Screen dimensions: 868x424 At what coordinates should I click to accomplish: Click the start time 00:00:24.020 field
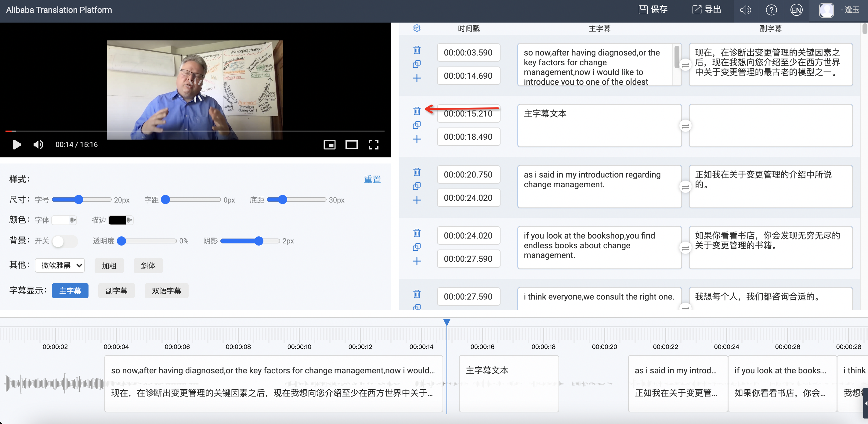tap(468, 235)
